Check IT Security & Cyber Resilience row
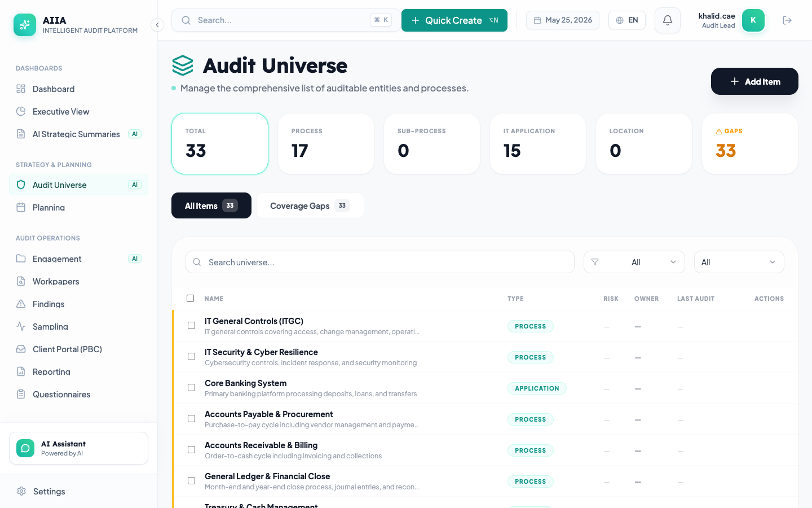This screenshot has height=508, width=812. coord(191,357)
